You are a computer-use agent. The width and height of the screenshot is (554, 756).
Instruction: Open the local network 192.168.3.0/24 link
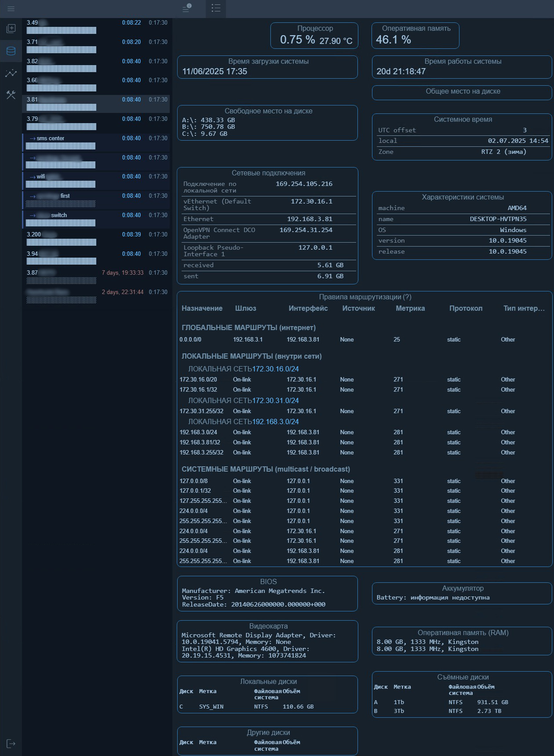pos(275,422)
